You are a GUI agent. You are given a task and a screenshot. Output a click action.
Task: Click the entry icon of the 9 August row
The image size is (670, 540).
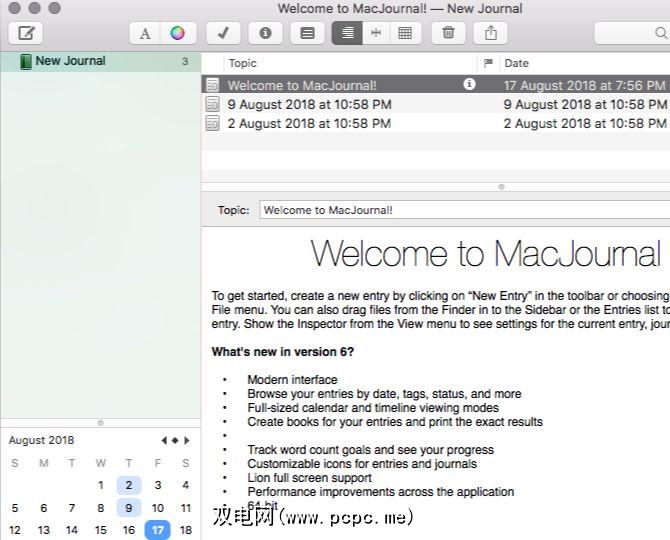212,104
